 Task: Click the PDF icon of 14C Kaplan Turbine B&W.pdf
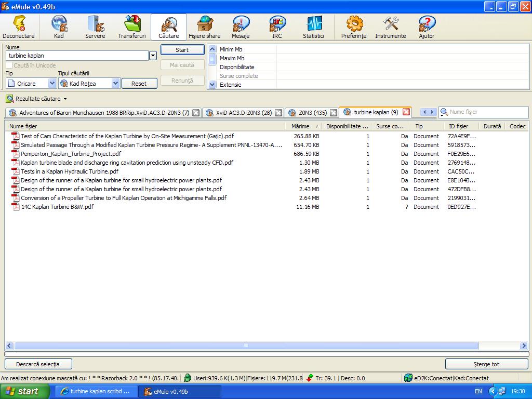[x=15, y=207]
